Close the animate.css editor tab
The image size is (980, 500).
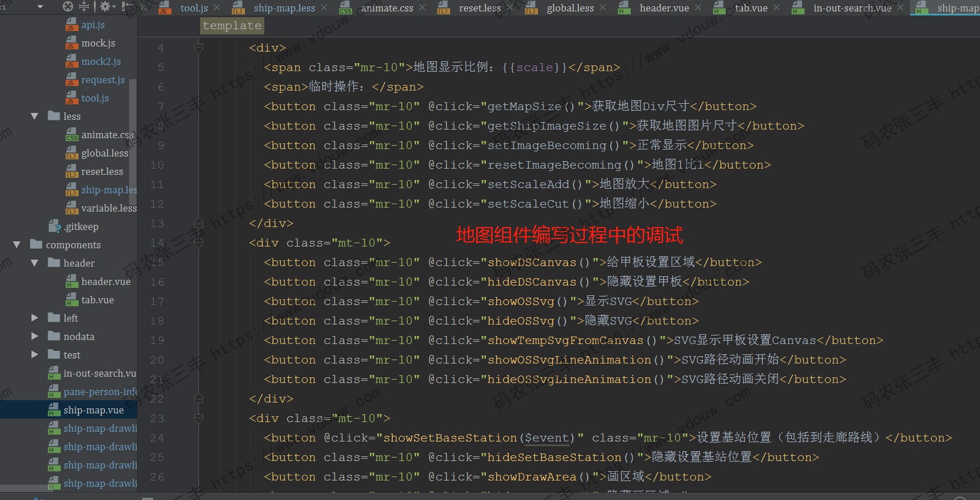point(422,7)
